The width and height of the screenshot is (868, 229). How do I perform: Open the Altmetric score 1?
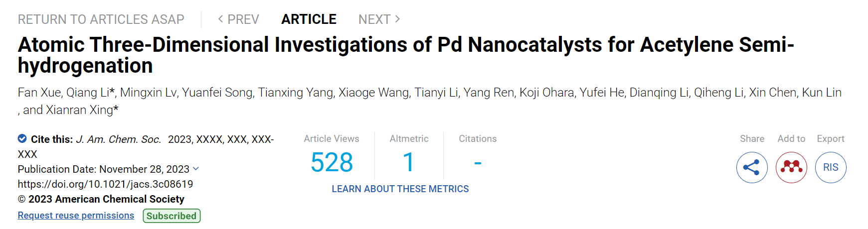(x=409, y=162)
